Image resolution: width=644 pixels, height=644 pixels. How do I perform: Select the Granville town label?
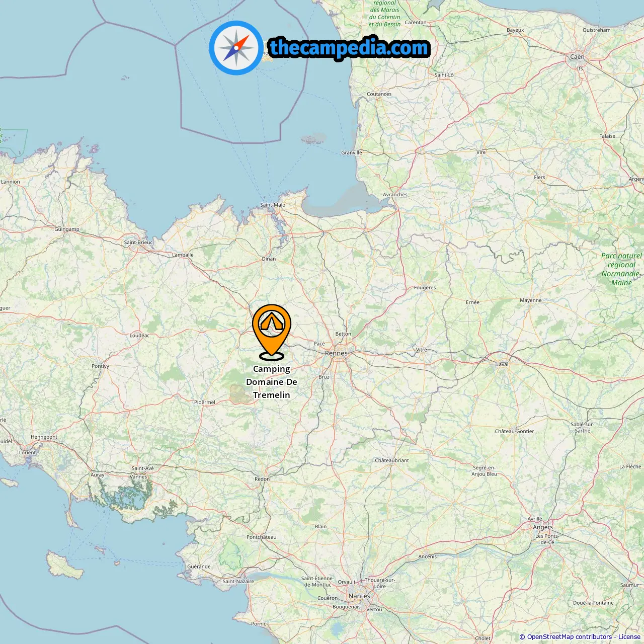tap(352, 152)
